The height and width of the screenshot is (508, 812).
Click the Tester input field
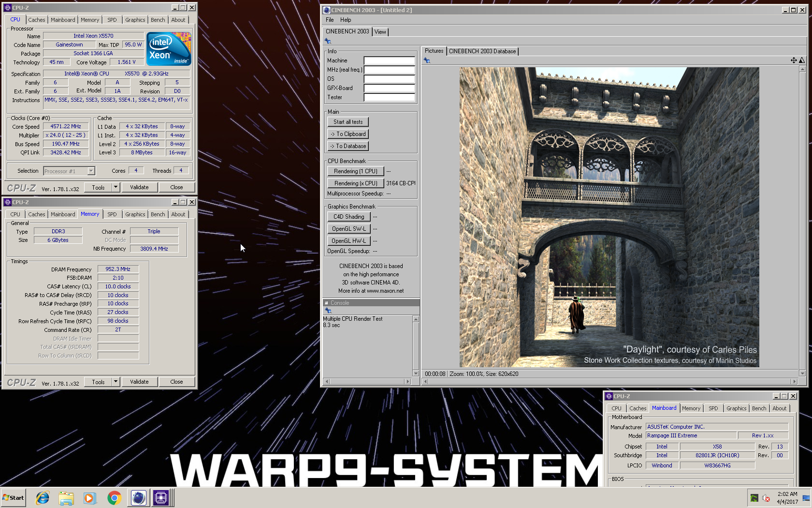(389, 97)
